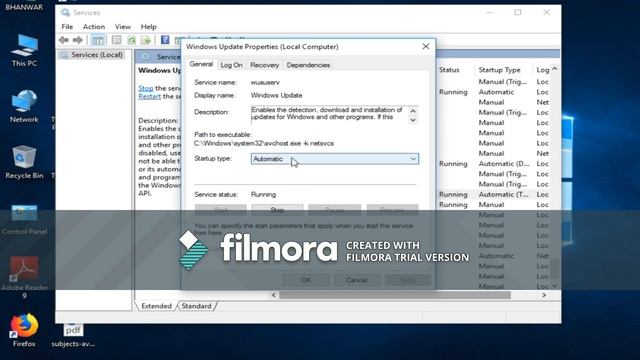This screenshot has width=640, height=360.
Task: Click the Export List toolbar icon
Action: tap(146, 40)
